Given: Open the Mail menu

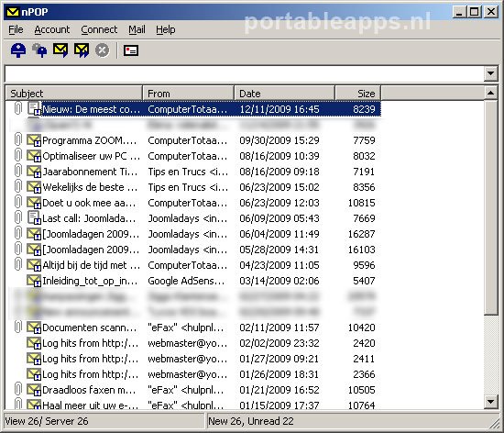Looking at the screenshot, I should pos(137,29).
